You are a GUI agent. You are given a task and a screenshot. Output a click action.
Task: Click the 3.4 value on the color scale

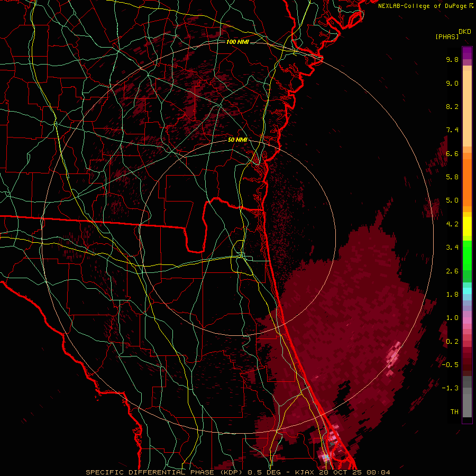[x=452, y=248]
